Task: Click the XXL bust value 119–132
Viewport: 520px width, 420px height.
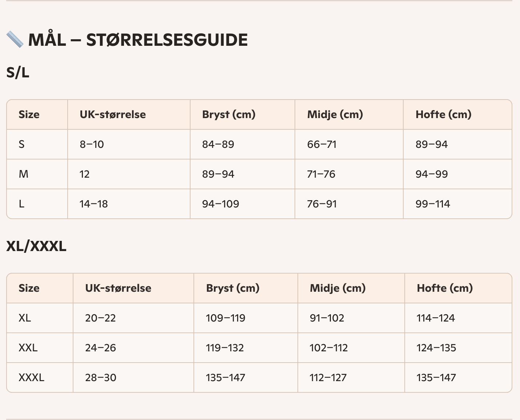Action: [225, 348]
